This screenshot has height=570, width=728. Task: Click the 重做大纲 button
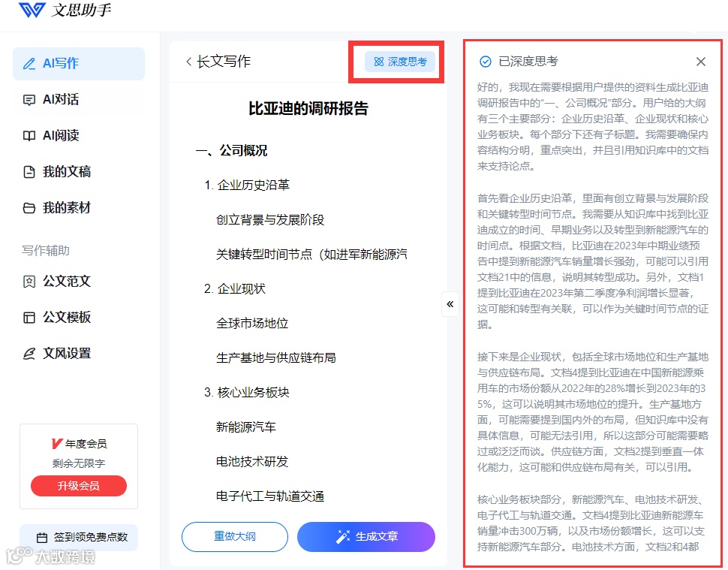coord(235,536)
